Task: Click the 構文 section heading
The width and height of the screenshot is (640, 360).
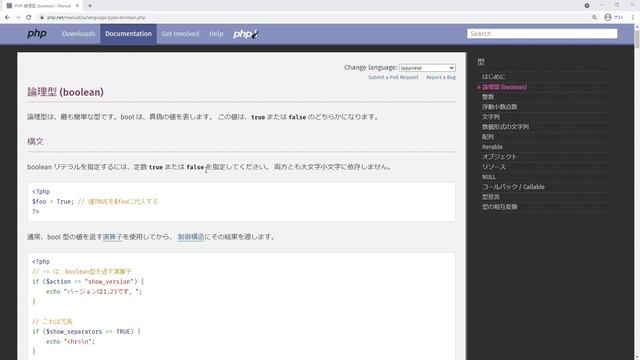Action: point(35,141)
